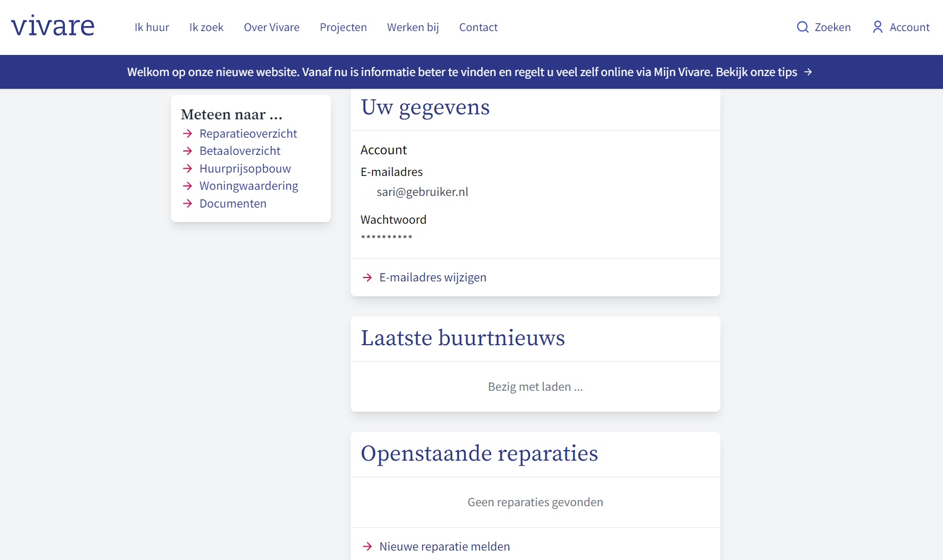943x560 pixels.
Task: Select the E-mailadres wijzigen link
Action: [432, 278]
